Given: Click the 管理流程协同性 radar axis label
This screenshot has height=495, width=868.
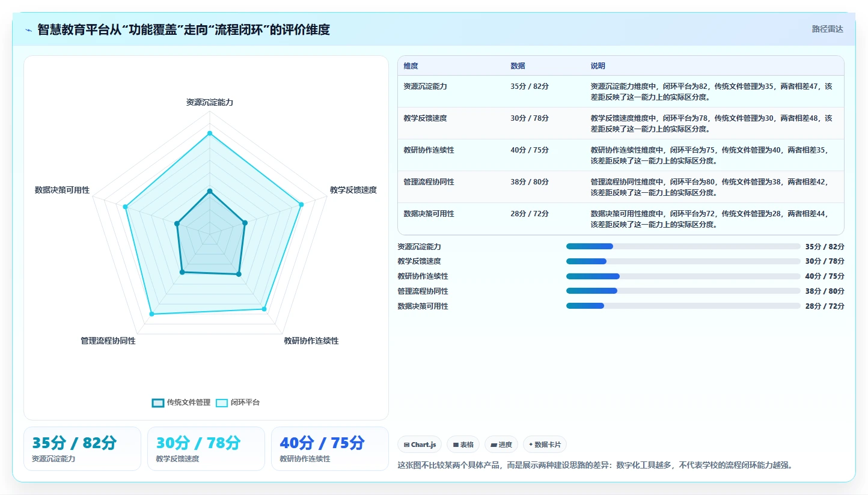Looking at the screenshot, I should click(x=108, y=341).
